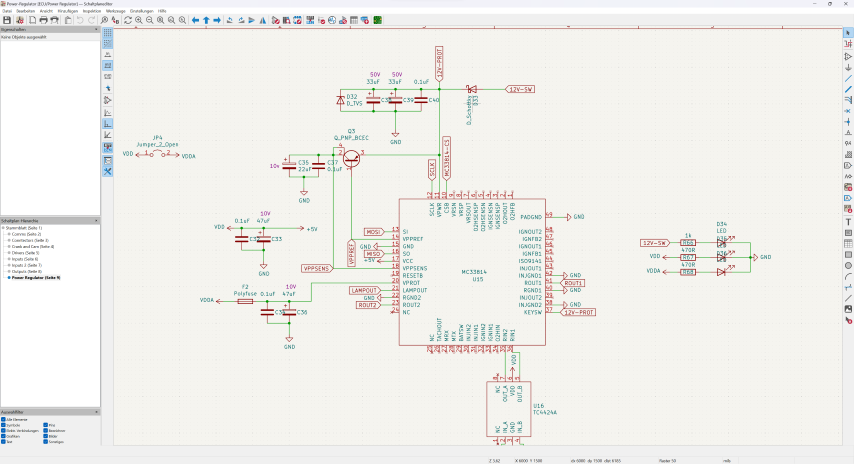Image resolution: width=854 pixels, height=464 pixels.
Task: Click the Print icon in toolbar
Action: pos(44,20)
